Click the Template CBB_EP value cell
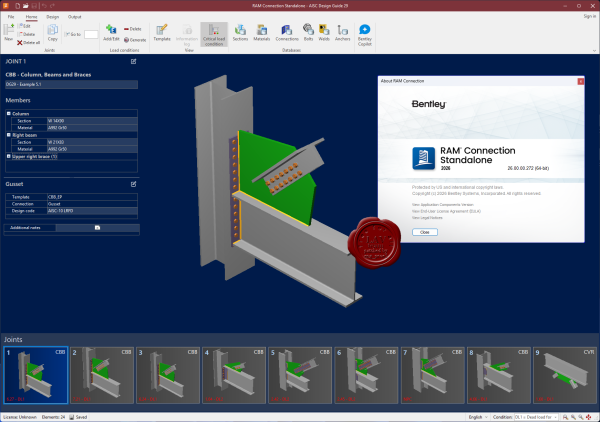The image size is (600, 422). (x=92, y=197)
